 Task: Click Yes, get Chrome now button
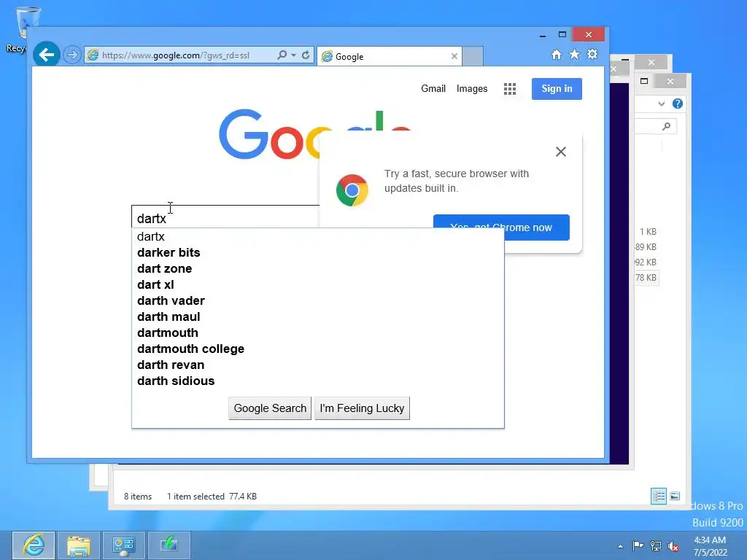(x=501, y=227)
